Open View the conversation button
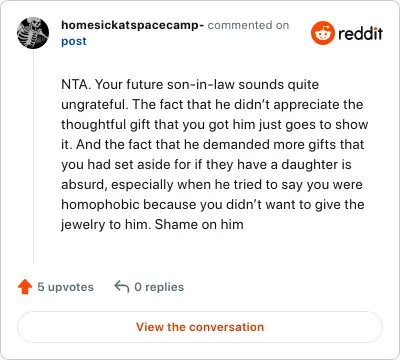 pos(200,327)
